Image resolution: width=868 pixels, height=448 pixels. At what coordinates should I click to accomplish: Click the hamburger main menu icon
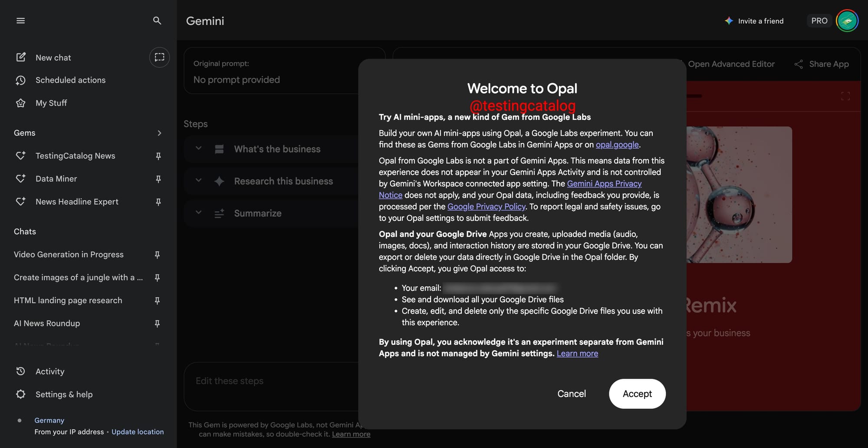(20, 21)
